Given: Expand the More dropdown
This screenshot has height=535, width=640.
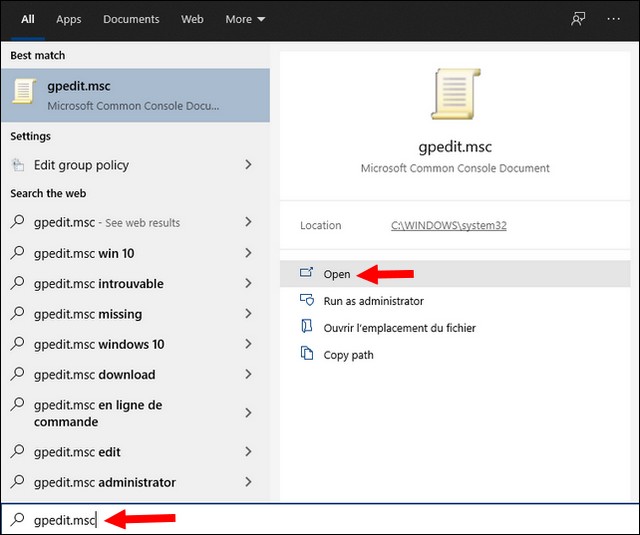Looking at the screenshot, I should 245,19.
